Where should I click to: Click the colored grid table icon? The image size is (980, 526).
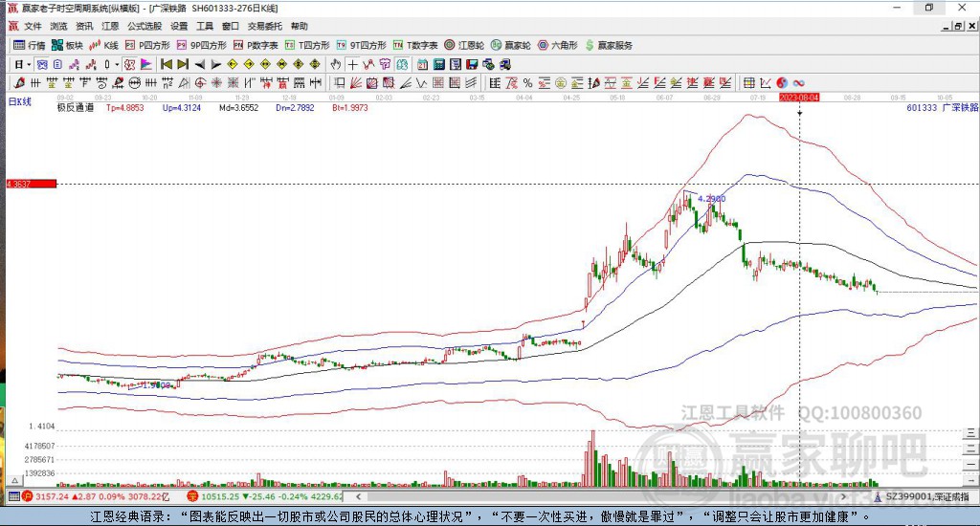[748, 83]
